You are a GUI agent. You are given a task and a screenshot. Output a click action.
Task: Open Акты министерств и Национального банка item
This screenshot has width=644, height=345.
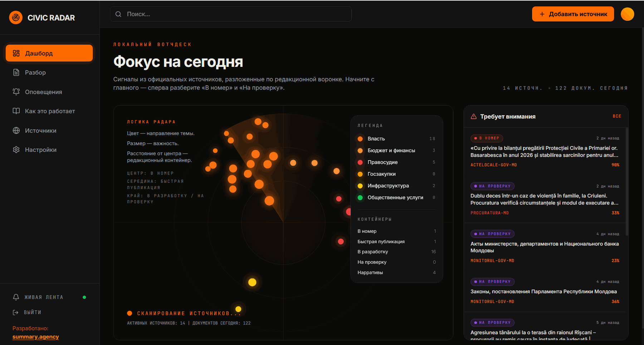(544, 247)
